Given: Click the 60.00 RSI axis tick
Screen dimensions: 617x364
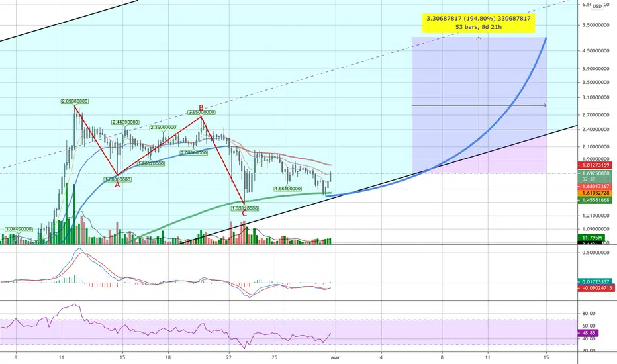Looking at the screenshot, I should 589,326.
